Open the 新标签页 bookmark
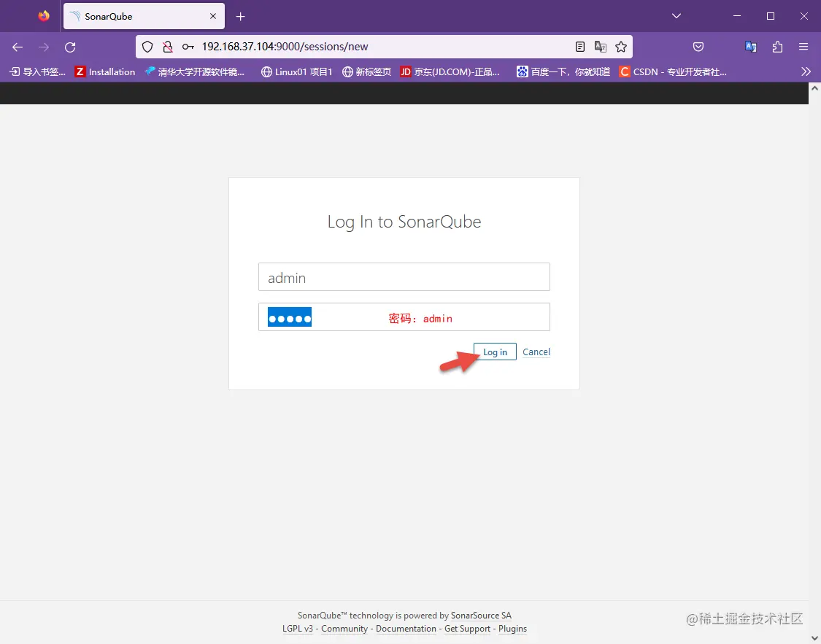This screenshot has width=821, height=644. coord(366,71)
